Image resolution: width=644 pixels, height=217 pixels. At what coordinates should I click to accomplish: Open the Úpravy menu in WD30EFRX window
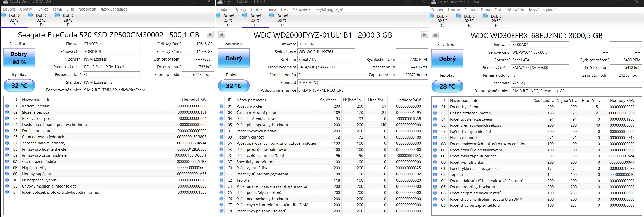[454, 10]
